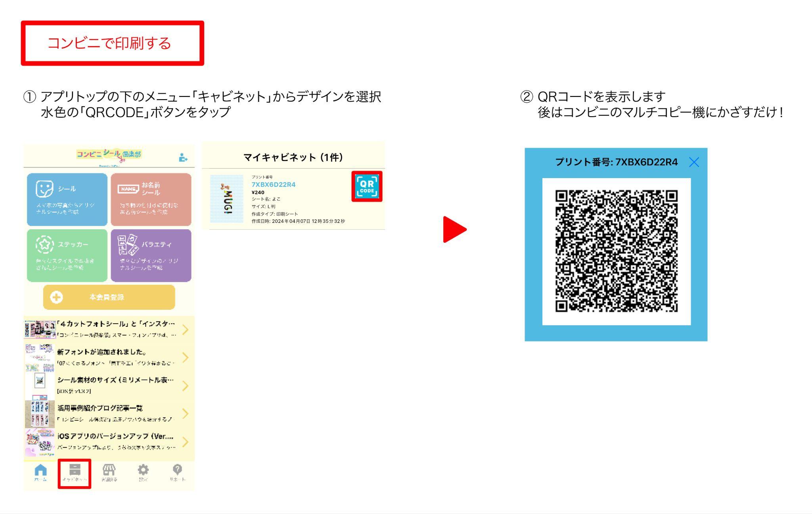
Task: Tap the user account icon at top
Action: tap(183, 157)
